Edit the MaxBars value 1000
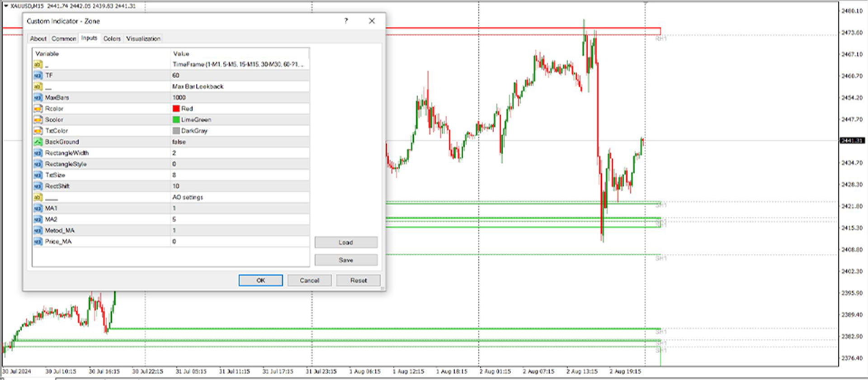Image resolution: width=868 pixels, height=380 pixels. pos(240,98)
